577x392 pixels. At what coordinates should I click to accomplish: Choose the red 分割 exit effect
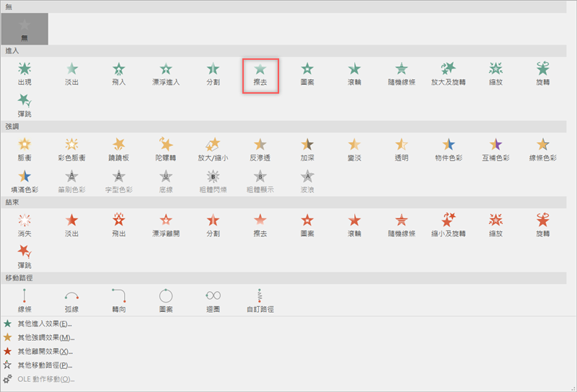click(x=213, y=225)
